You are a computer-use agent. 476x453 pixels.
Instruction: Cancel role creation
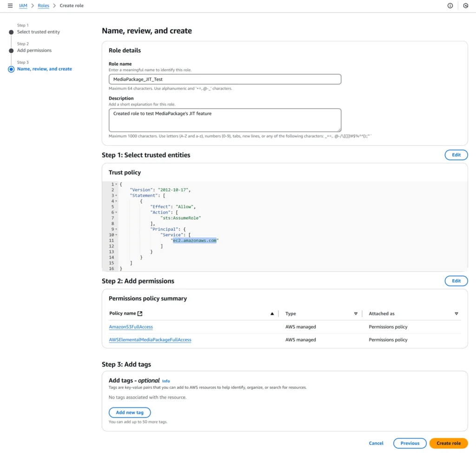pos(376,443)
